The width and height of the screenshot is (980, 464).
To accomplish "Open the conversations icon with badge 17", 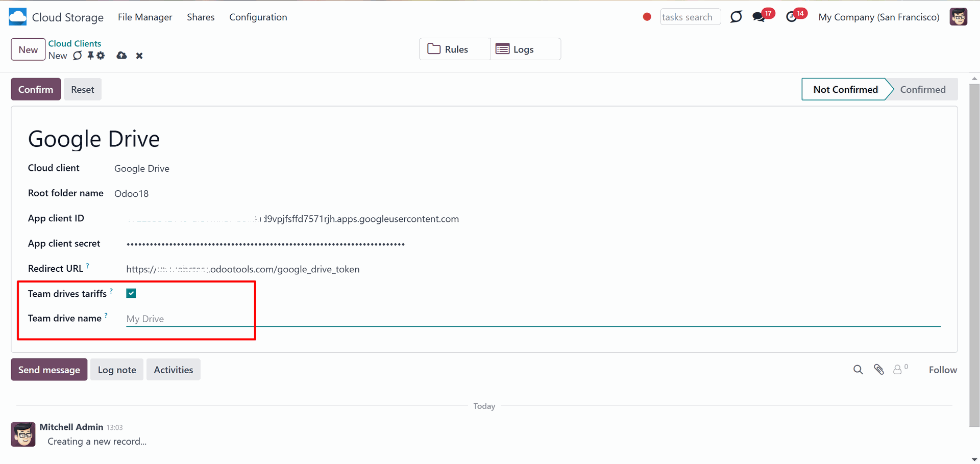I will point(759,17).
